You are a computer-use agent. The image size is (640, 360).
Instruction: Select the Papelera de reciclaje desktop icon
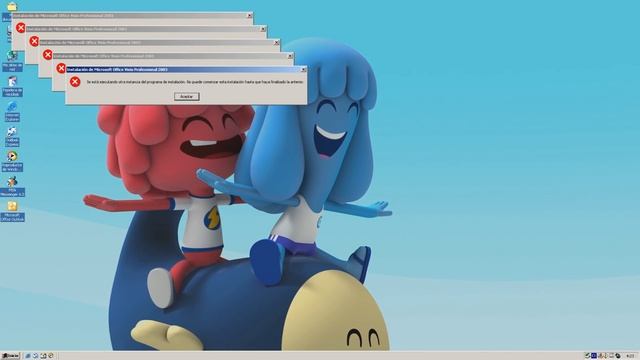[x=12, y=86]
